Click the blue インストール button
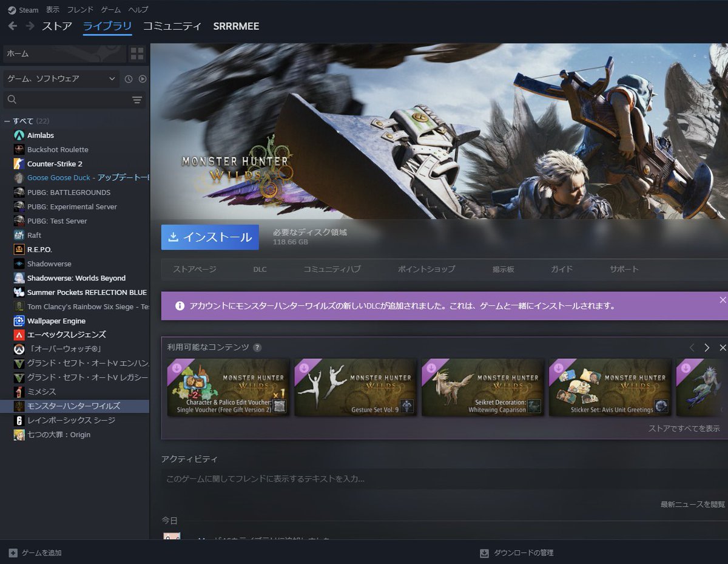This screenshot has width=728, height=564. [210, 237]
